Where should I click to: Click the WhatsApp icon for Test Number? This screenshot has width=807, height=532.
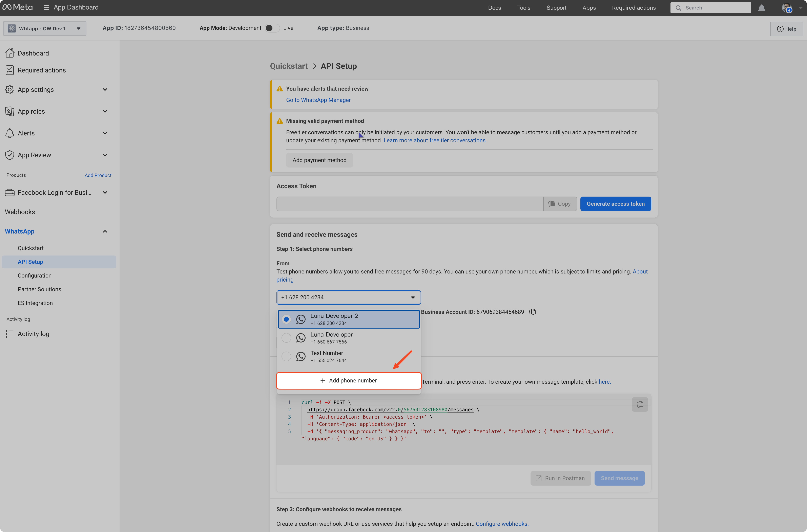pos(301,357)
